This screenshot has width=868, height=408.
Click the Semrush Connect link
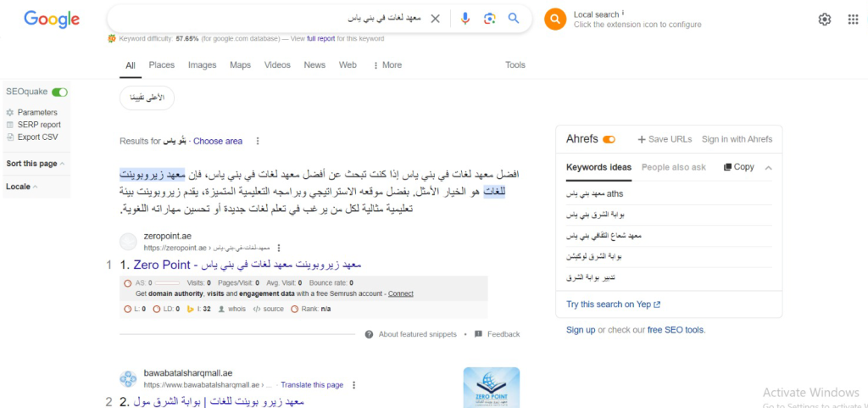(400, 293)
